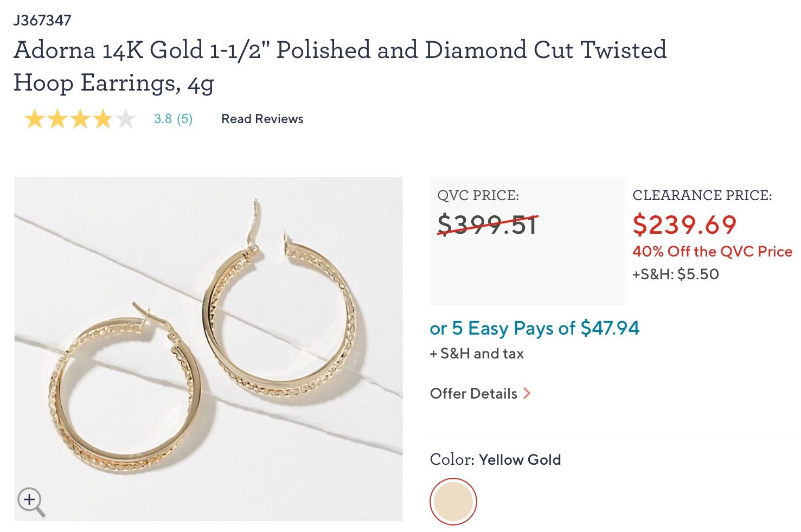The image size is (801, 532).
Task: Click the +S&H: $5.50 shipping text
Action: [675, 274]
